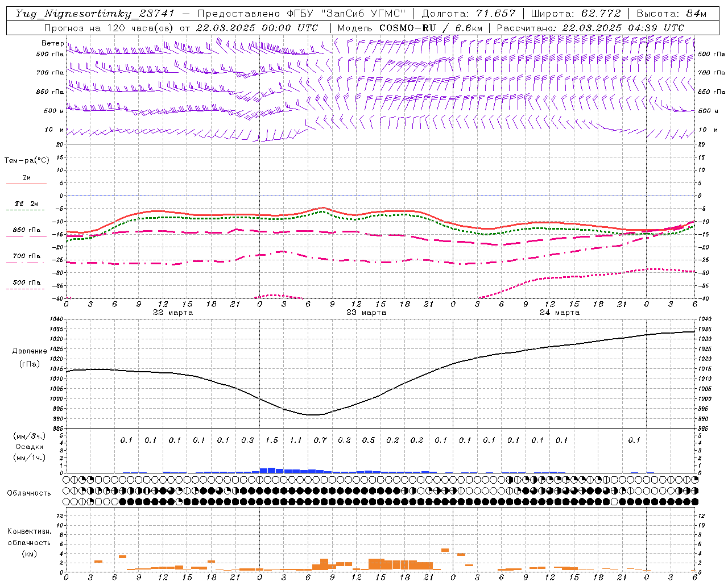This screenshot has width=728, height=582.
Task: Click the 0.5 precipitation value
Action: tap(369, 440)
